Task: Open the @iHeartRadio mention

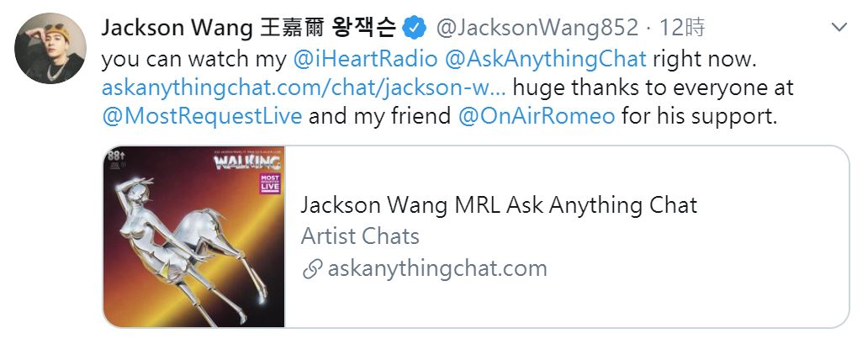Action: (x=365, y=59)
